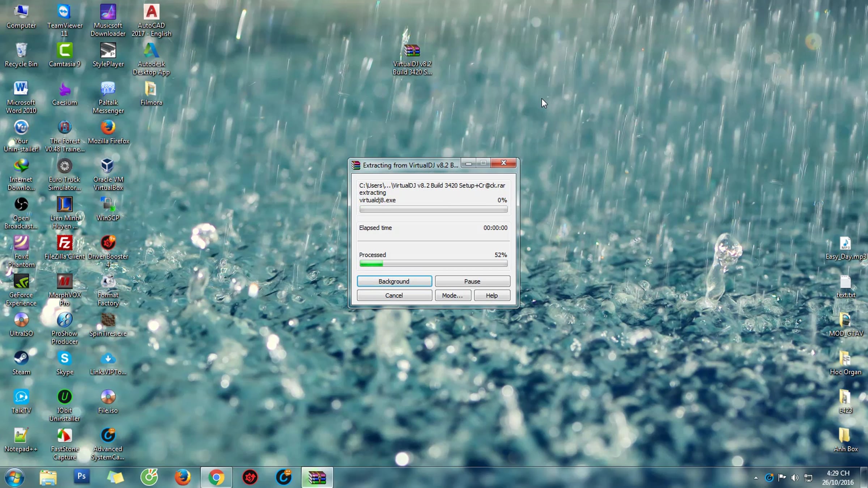Click the Processed progress bar
Screen dimensions: 868x488
tap(433, 264)
